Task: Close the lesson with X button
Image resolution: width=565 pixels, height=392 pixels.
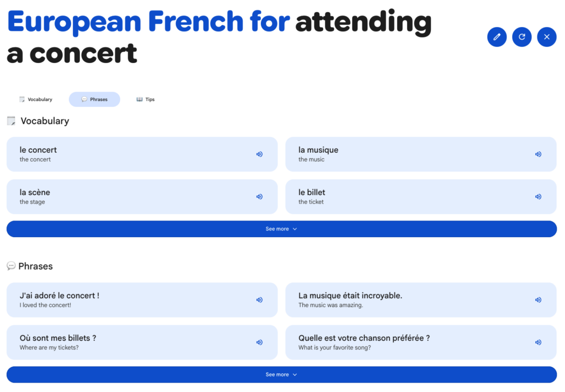Action: click(546, 37)
